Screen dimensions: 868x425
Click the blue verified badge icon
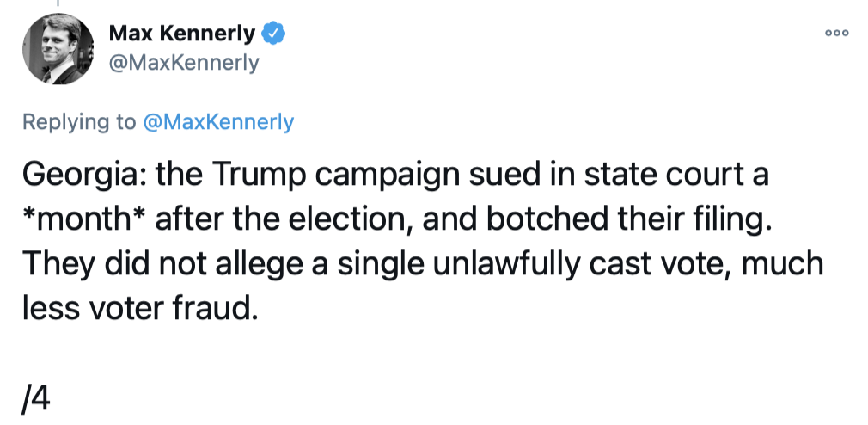274,34
